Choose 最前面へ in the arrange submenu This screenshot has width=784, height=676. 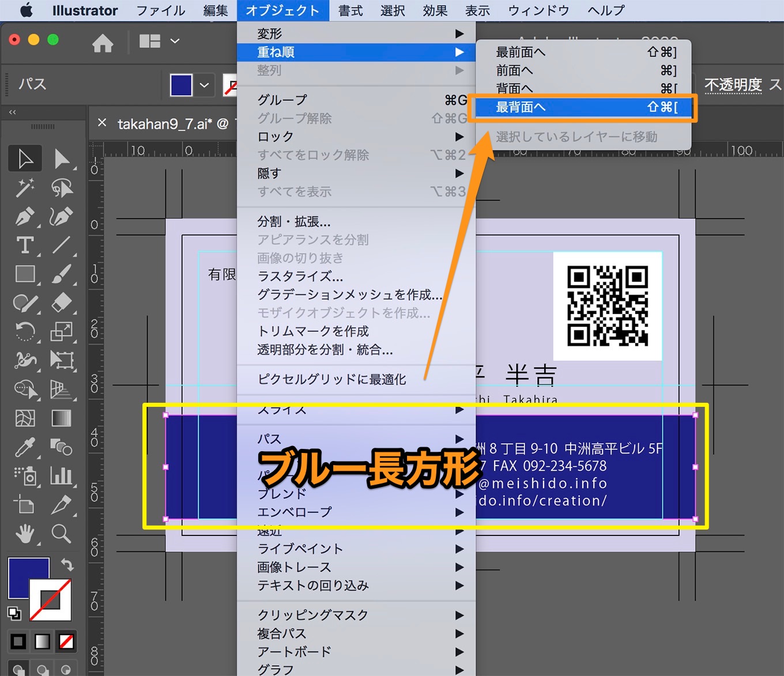[x=583, y=52]
